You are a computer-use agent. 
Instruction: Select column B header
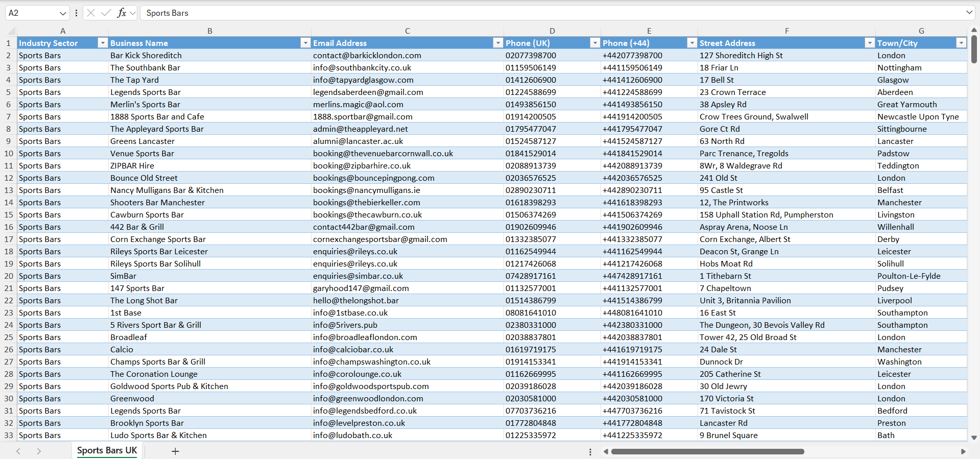(x=210, y=31)
